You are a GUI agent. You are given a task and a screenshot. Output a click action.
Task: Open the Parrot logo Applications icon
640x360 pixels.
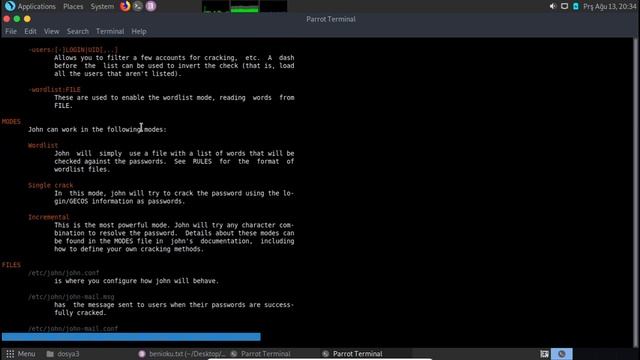pyautogui.click(x=10, y=6)
